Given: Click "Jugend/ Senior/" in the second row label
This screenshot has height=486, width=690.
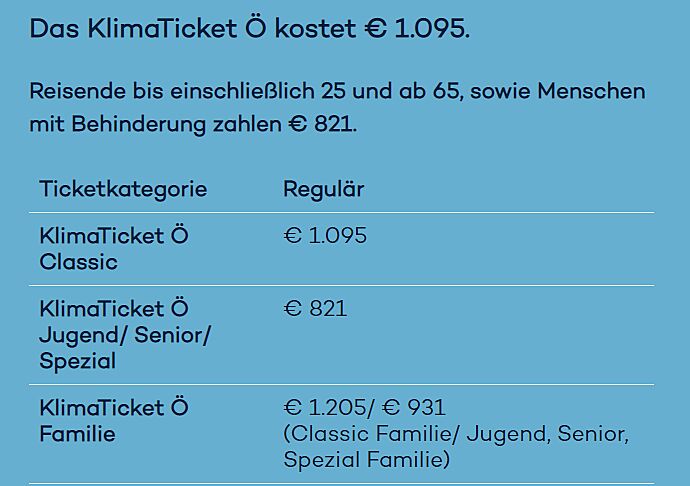Looking at the screenshot, I should (125, 335).
